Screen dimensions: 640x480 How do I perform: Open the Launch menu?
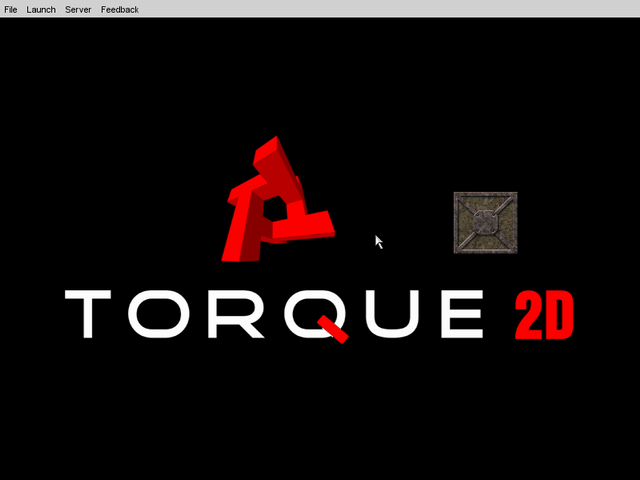tap(41, 9)
